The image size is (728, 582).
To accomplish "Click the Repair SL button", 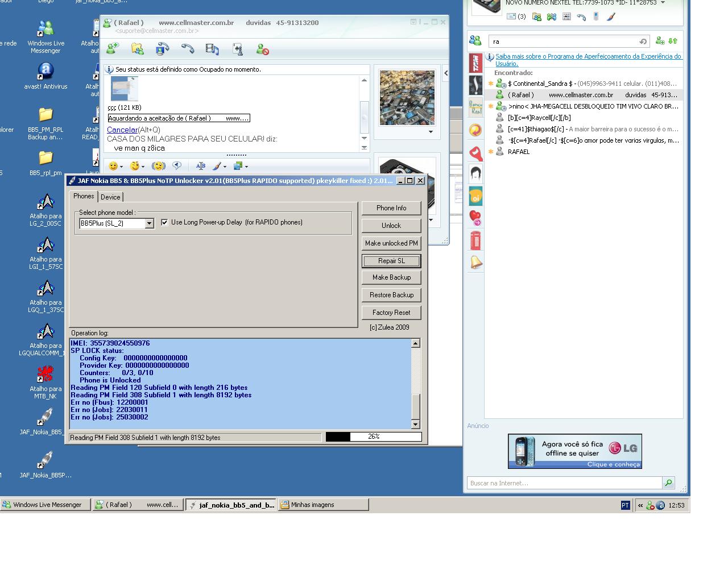I will (391, 261).
